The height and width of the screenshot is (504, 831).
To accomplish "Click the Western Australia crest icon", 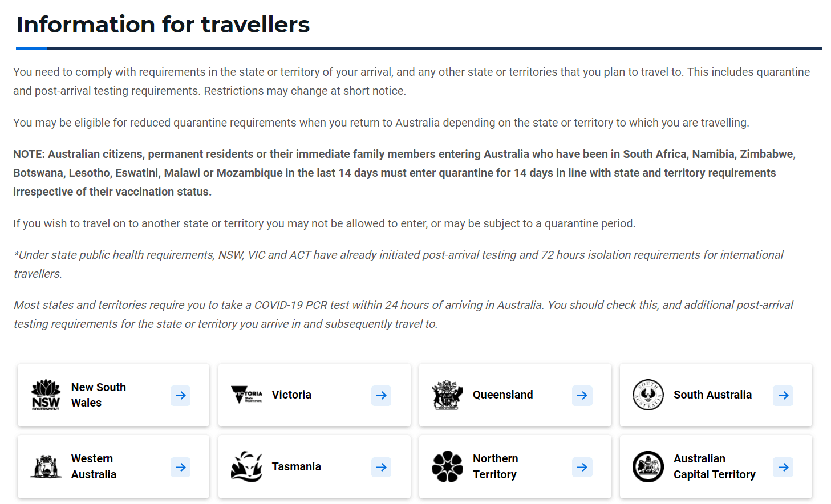I will pos(46,466).
